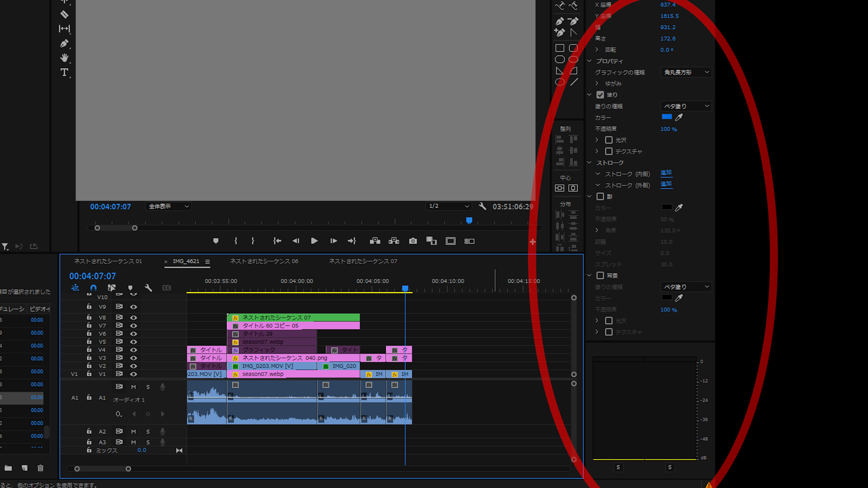This screenshot has width=868, height=488.
Task: Open the 1/2 playback resolution dropdown
Action: pyautogui.click(x=448, y=206)
